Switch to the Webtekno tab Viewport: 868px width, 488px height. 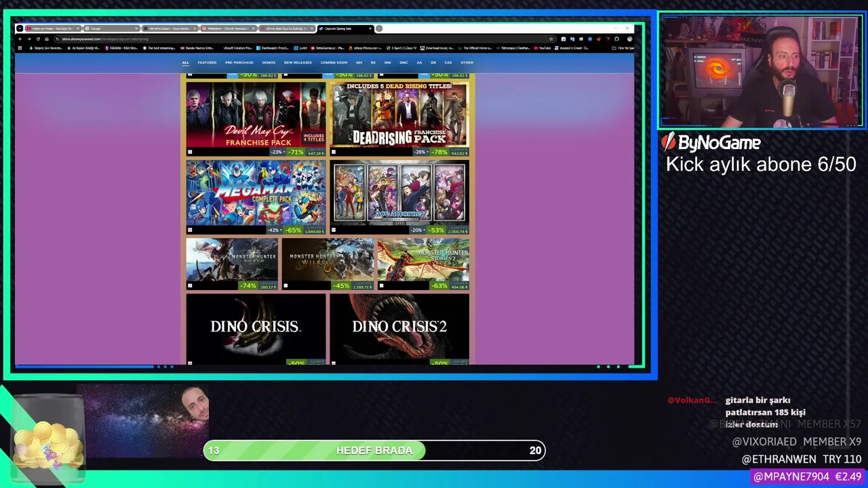click(x=229, y=28)
